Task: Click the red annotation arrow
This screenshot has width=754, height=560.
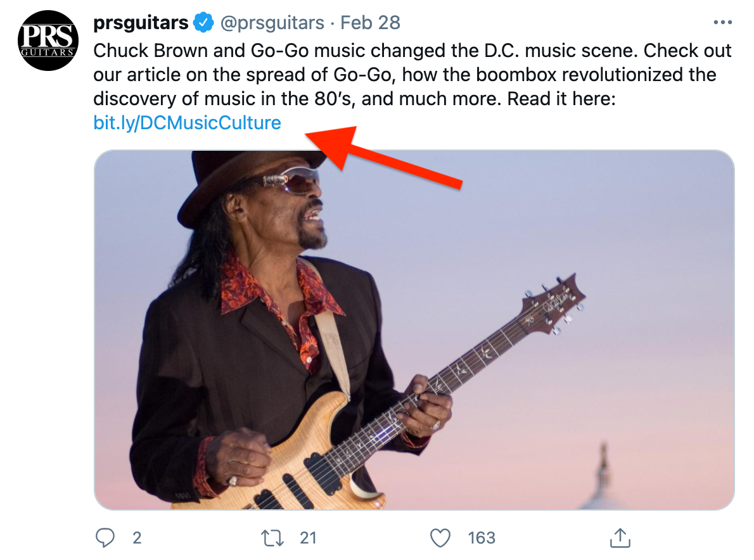Action: (387, 152)
